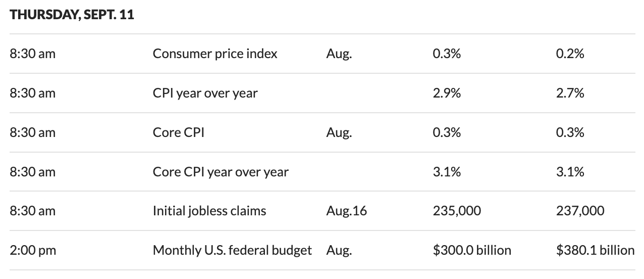Click the Consumer price index report name

coord(214,54)
